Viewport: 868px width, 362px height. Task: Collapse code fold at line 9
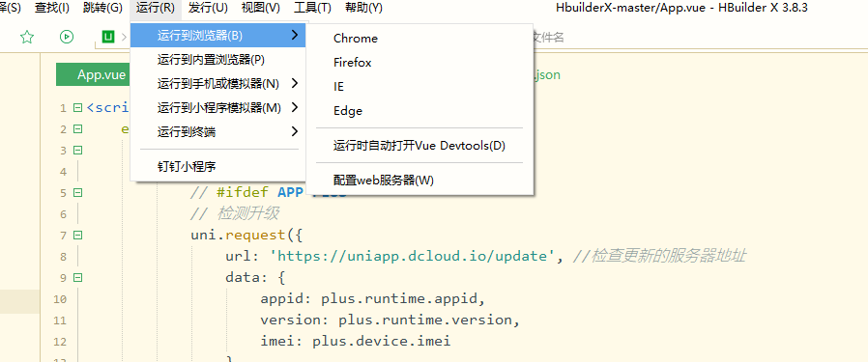77,277
